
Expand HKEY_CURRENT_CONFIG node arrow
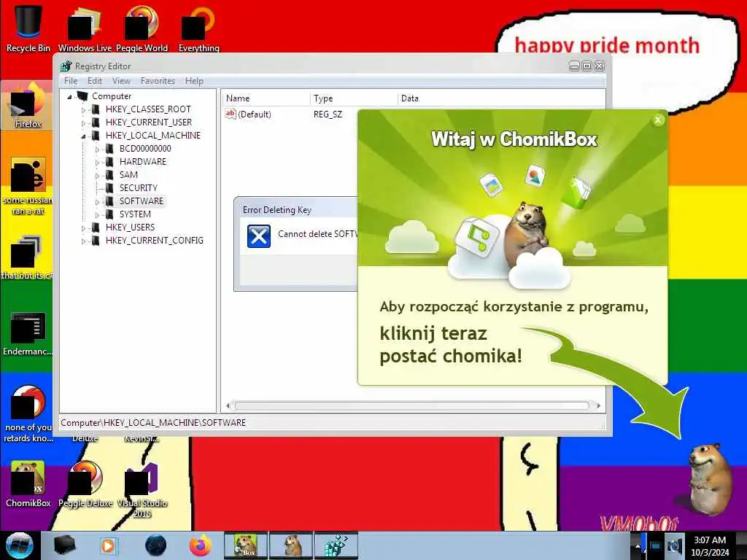click(83, 241)
